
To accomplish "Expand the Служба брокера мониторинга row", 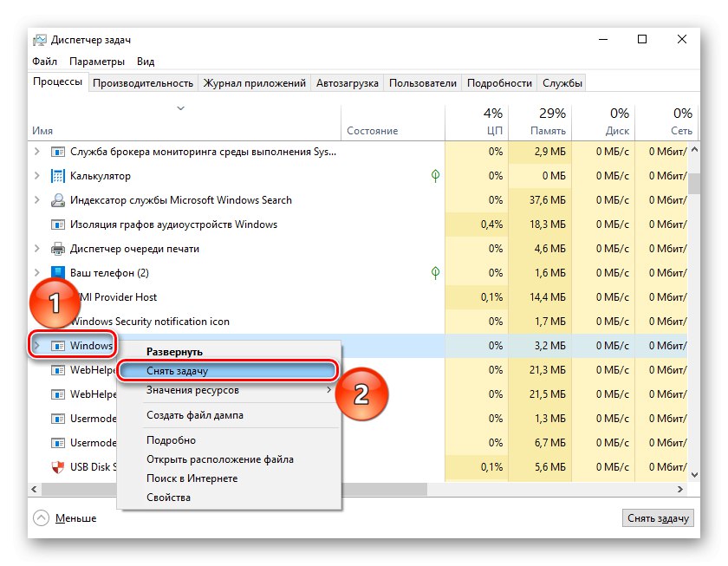I will point(37,152).
